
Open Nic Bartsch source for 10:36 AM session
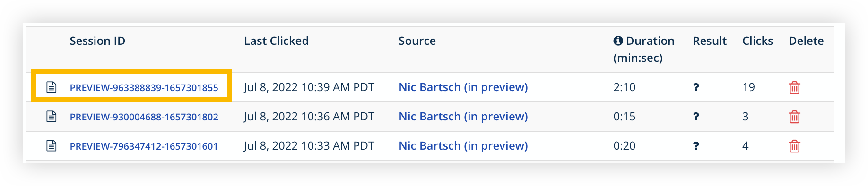coord(463,117)
